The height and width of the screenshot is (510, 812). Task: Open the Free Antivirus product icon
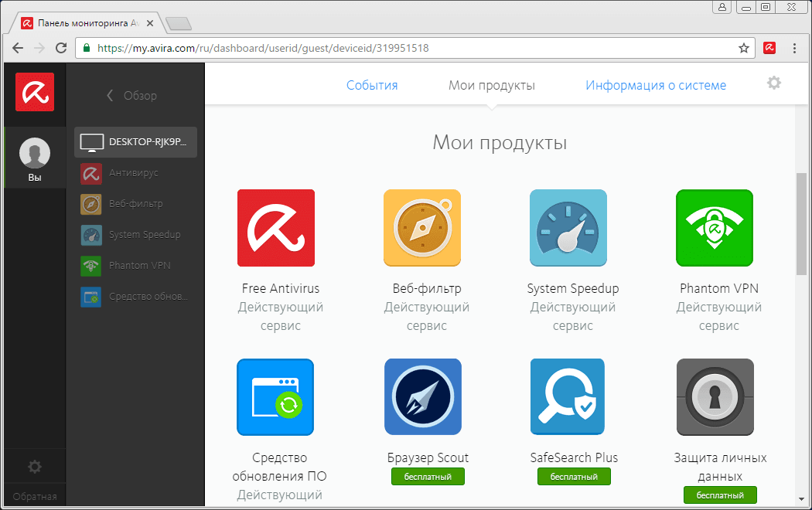point(275,228)
